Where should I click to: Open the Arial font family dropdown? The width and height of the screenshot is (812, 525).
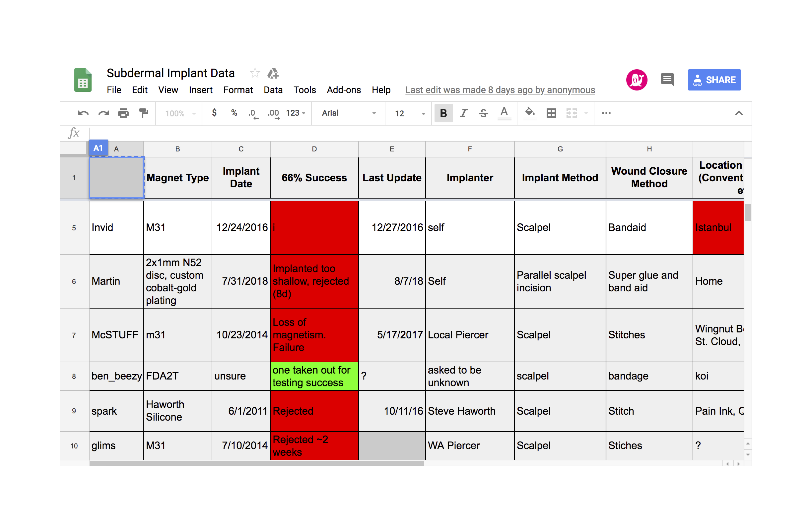coord(348,113)
